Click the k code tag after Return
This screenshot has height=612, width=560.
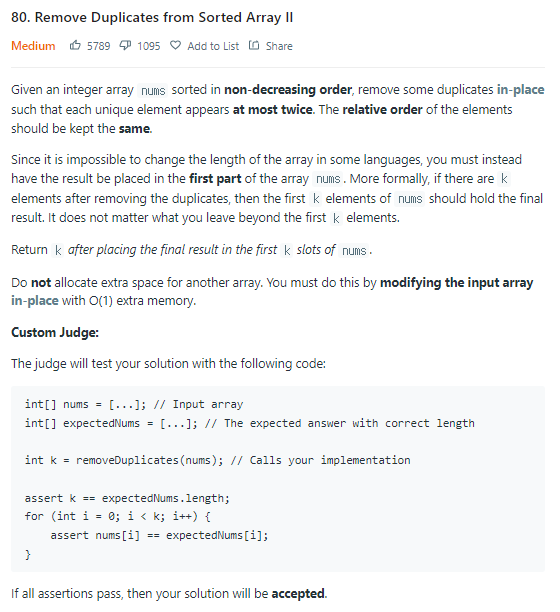pyautogui.click(x=58, y=250)
